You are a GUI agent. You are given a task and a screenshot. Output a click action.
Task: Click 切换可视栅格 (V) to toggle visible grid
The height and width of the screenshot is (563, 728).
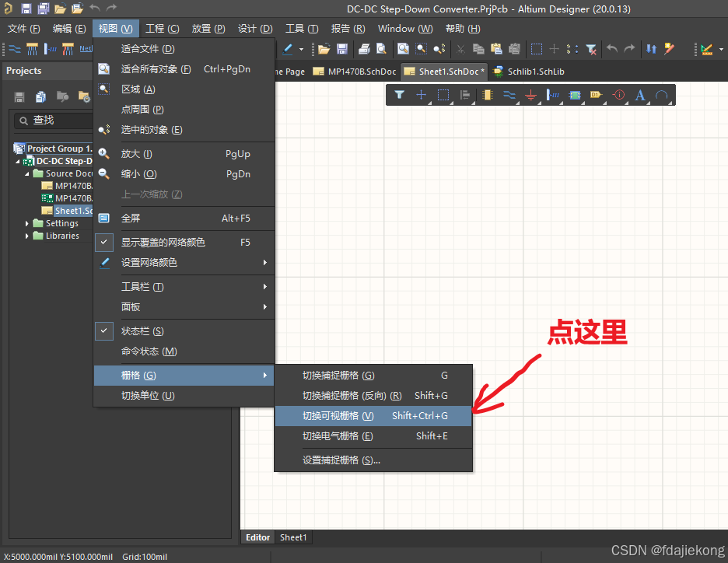pos(373,416)
